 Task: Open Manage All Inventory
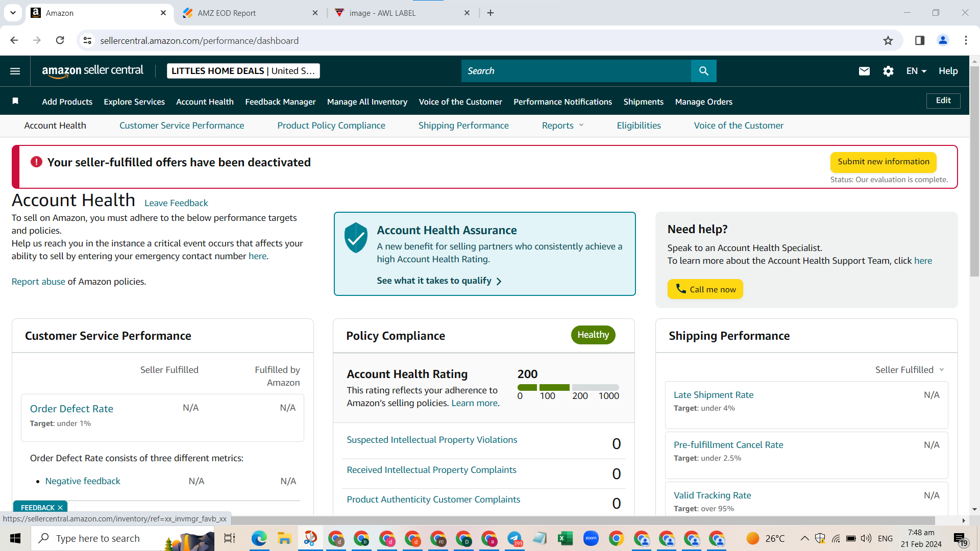click(367, 102)
